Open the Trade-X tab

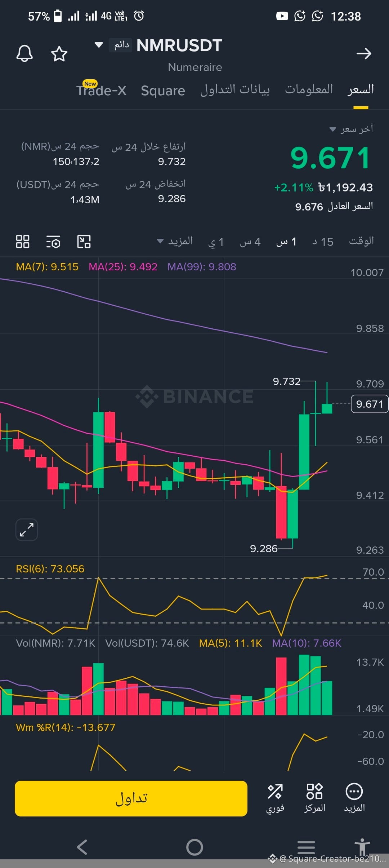(x=101, y=90)
